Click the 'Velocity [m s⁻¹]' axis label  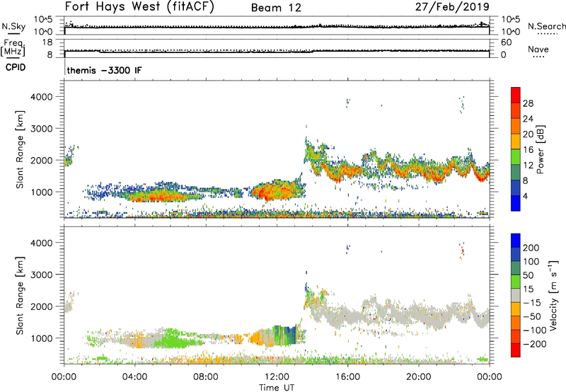[x=554, y=295]
